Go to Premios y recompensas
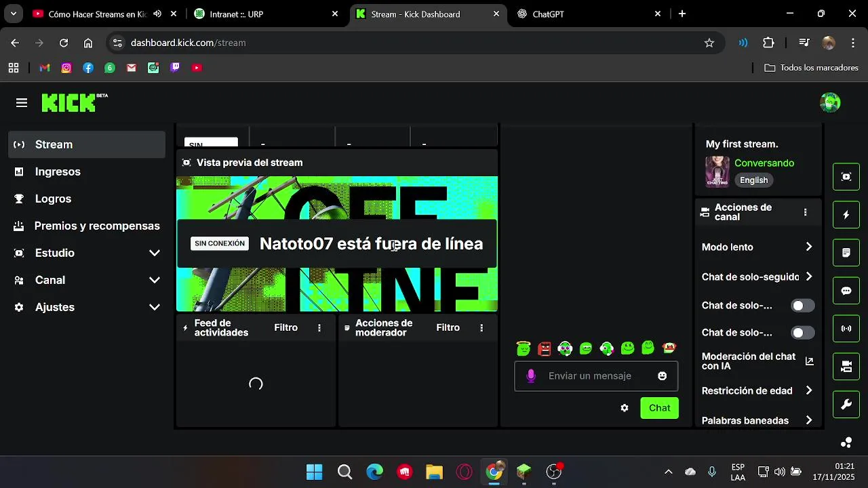The width and height of the screenshot is (868, 488). (87, 226)
